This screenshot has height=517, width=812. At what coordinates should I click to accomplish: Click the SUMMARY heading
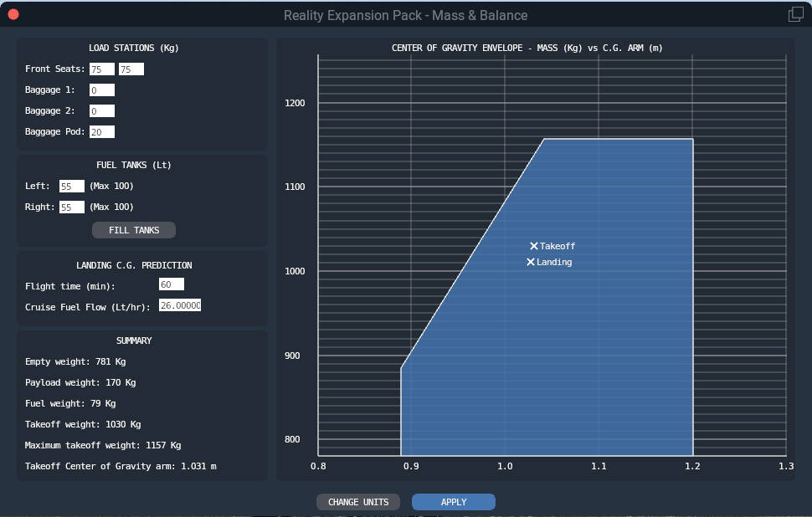[x=134, y=340]
